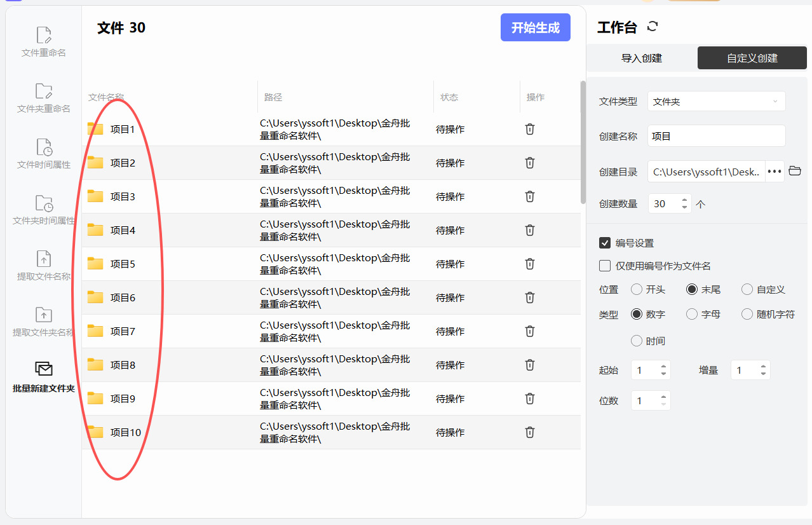Select the 数字 type radio button
The height and width of the screenshot is (525, 812).
click(x=637, y=314)
